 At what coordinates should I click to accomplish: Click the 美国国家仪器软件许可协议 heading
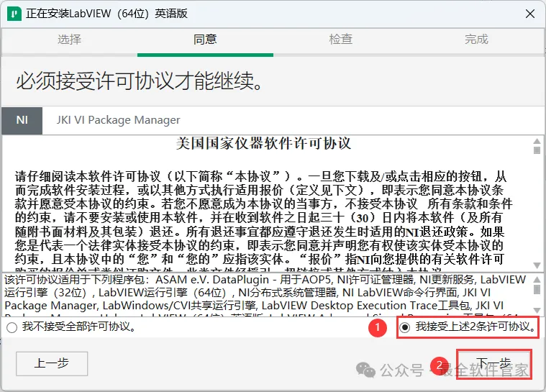click(x=263, y=144)
